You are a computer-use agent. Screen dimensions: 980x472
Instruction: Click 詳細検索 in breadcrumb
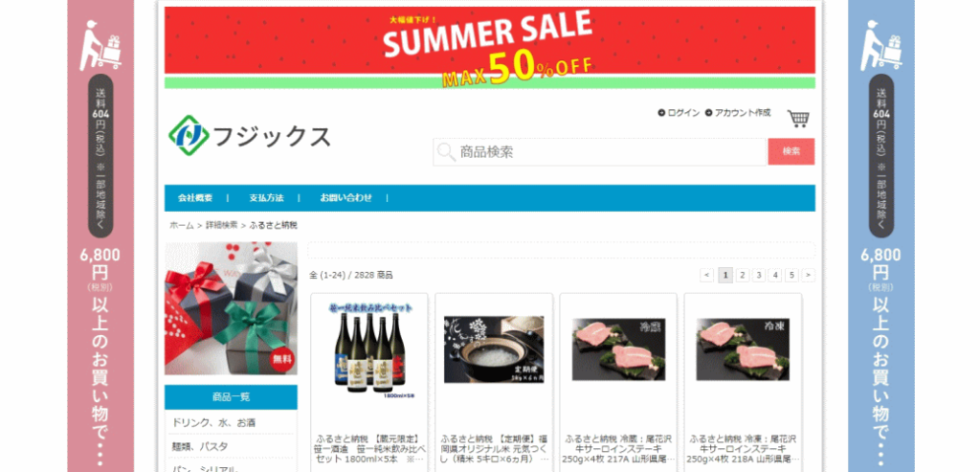pyautogui.click(x=222, y=225)
